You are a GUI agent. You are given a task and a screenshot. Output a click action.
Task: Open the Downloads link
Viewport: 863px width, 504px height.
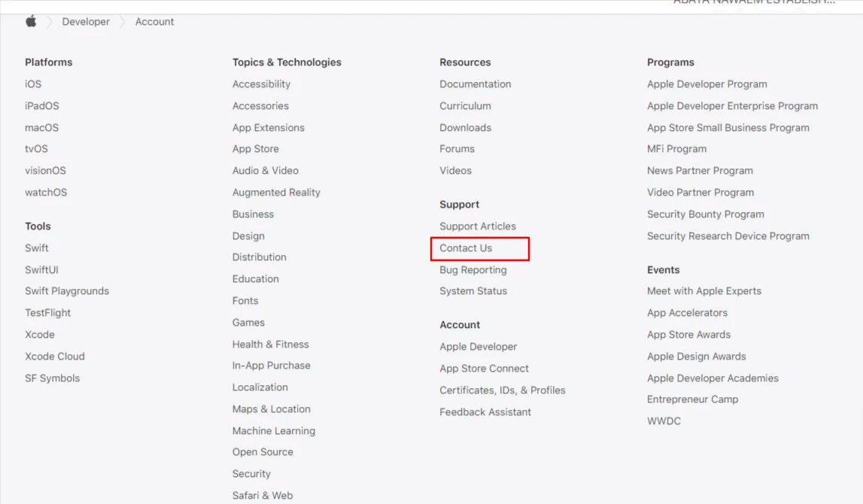point(466,128)
